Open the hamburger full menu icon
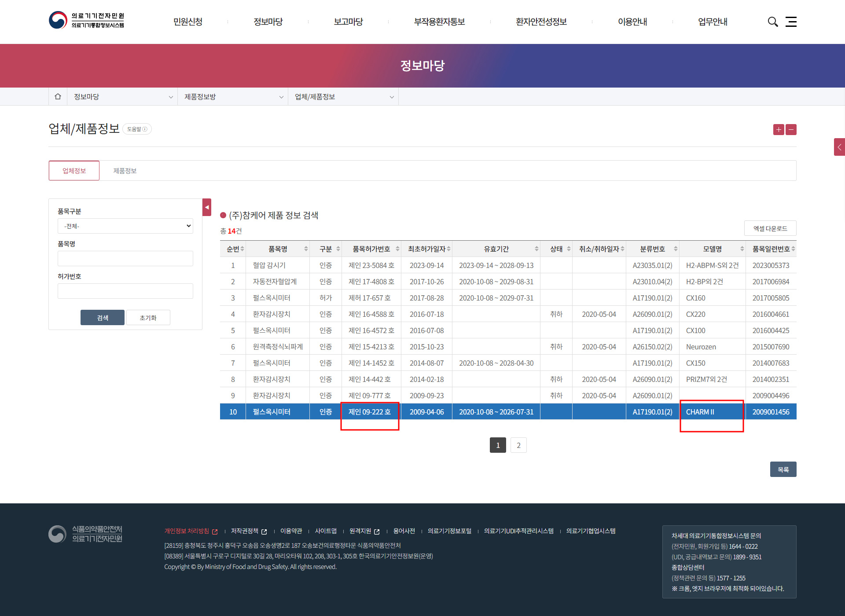 (791, 22)
